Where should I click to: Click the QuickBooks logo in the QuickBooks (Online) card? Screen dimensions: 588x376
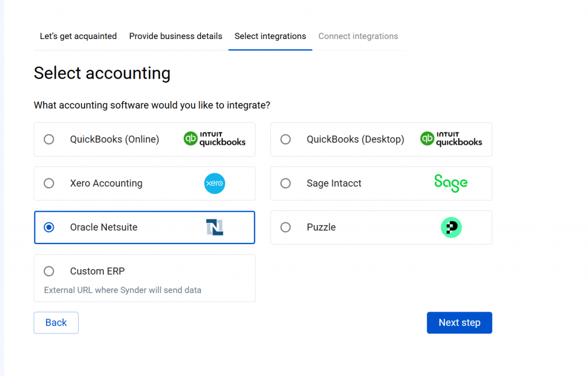pyautogui.click(x=215, y=139)
